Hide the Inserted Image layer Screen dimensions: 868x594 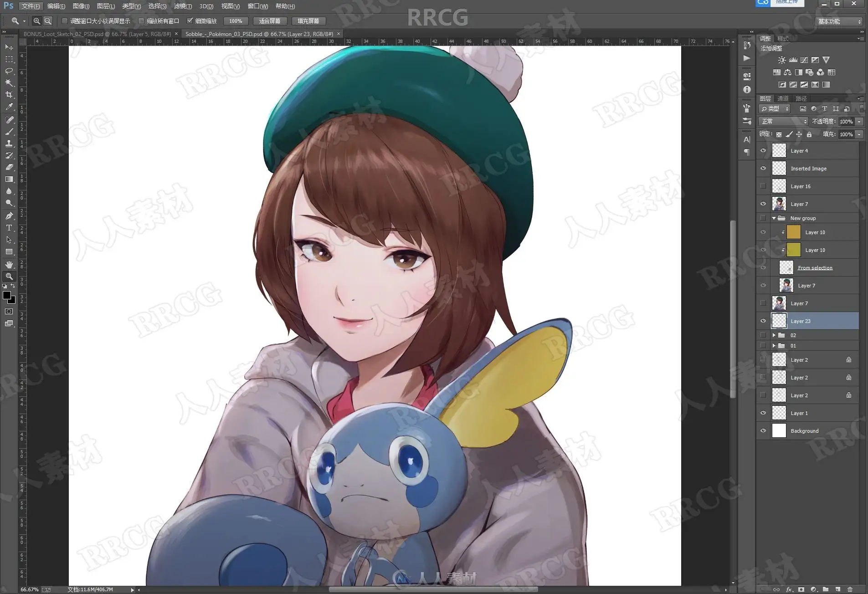tap(763, 168)
